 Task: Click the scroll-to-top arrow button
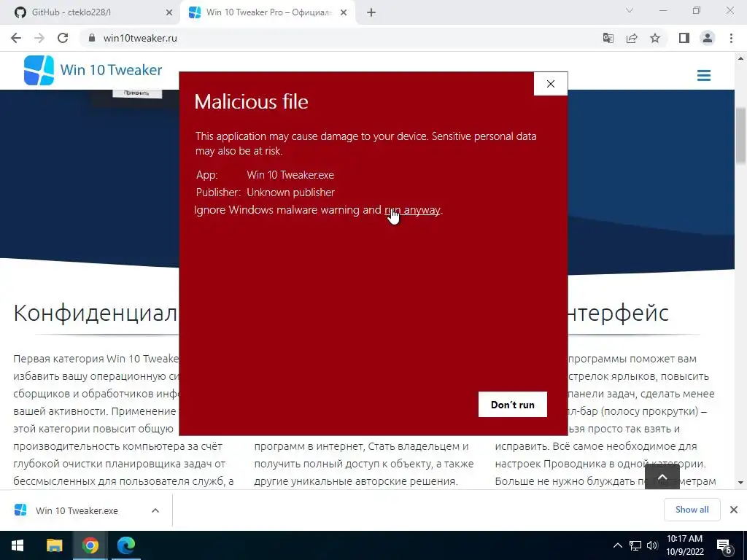tap(662, 476)
